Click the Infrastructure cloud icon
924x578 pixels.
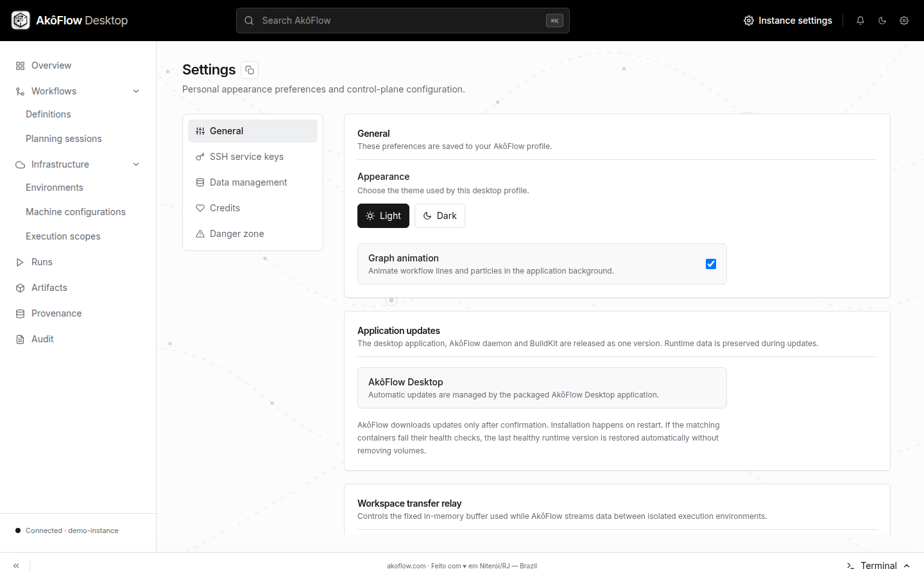coord(20,164)
